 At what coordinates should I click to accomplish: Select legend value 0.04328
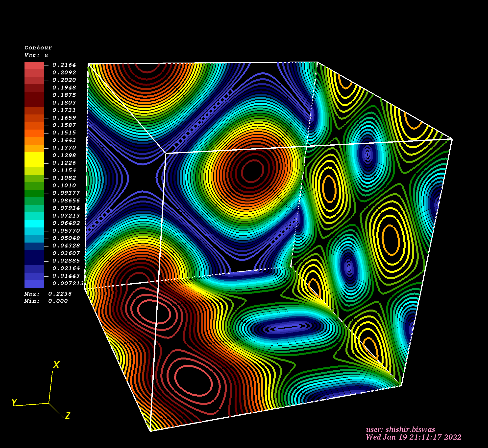[66, 246]
